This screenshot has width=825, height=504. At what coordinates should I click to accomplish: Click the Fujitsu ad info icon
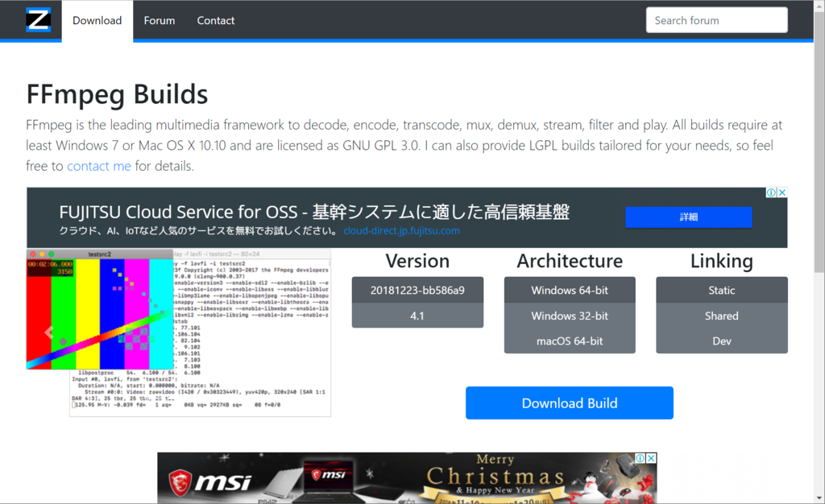(771, 192)
